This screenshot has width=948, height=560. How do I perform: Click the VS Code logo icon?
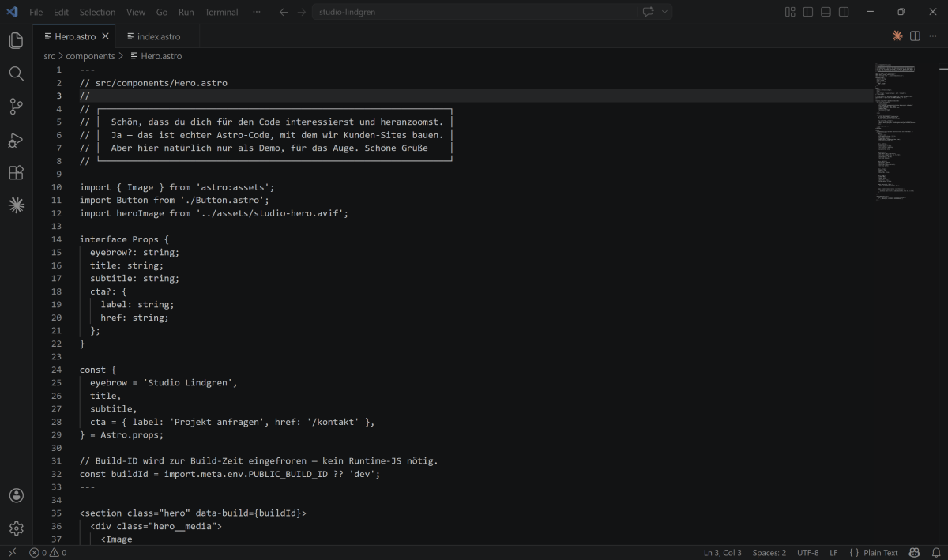12,12
